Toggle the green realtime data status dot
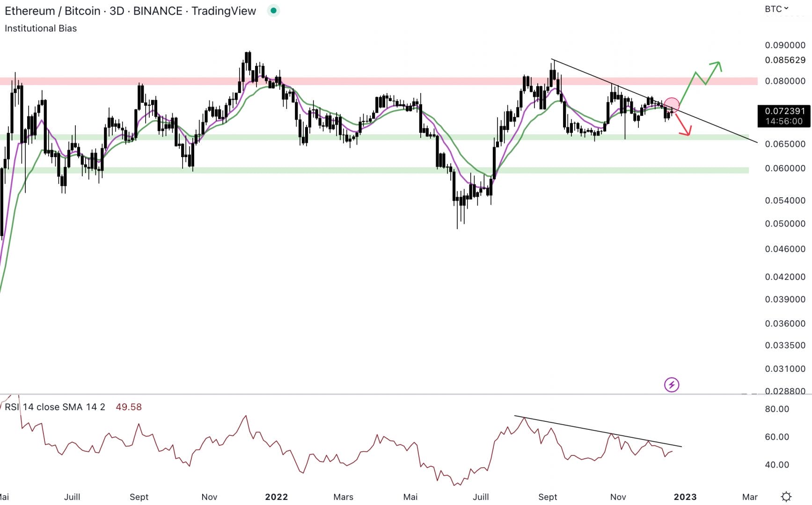The height and width of the screenshot is (505, 812). [x=273, y=10]
